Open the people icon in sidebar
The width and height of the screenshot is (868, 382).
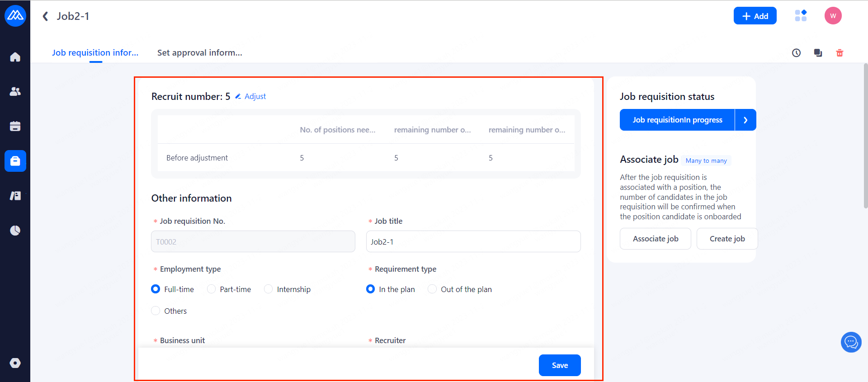pyautogui.click(x=15, y=91)
